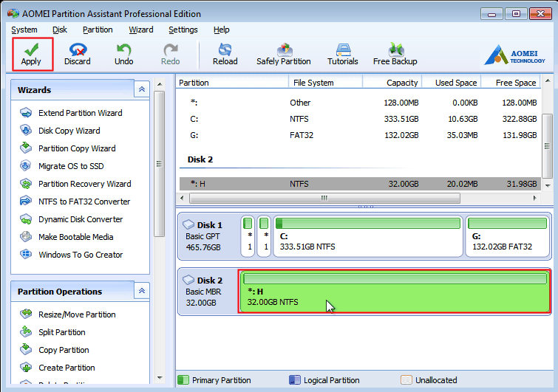The width and height of the screenshot is (558, 392).
Task: Click the partition list horizontal scrollbar thumb
Action: point(324,198)
